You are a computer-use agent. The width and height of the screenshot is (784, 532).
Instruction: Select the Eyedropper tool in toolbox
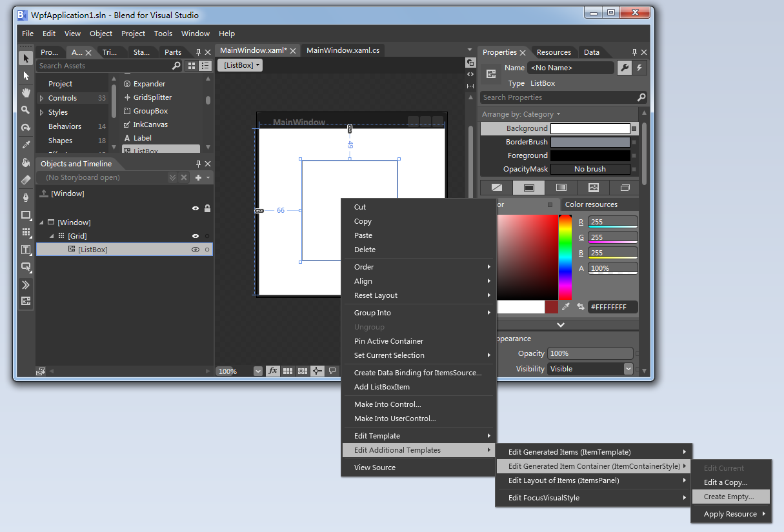(26, 145)
